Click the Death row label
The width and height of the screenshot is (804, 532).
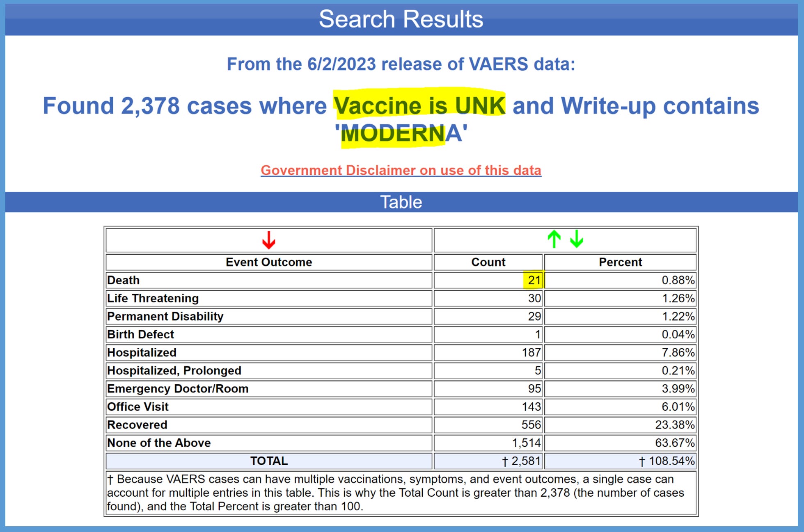(269, 280)
